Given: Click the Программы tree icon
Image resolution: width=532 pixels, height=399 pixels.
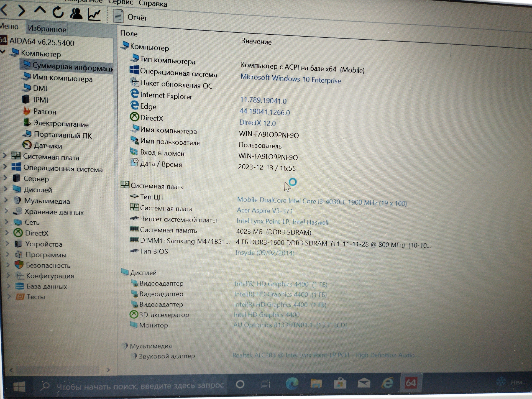Looking at the screenshot, I should click(x=19, y=254).
